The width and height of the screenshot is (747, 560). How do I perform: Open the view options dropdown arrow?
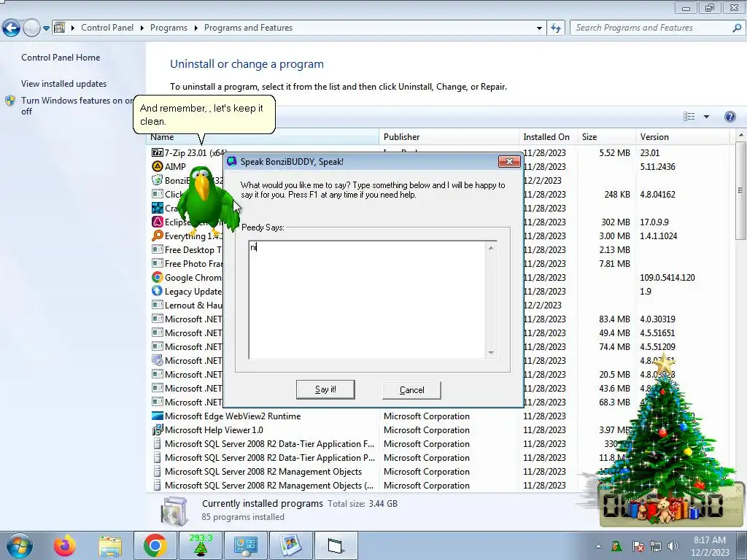706,117
